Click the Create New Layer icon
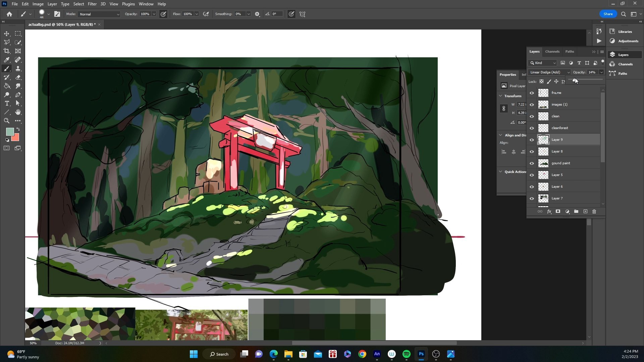The height and width of the screenshot is (362, 644). [x=586, y=211]
